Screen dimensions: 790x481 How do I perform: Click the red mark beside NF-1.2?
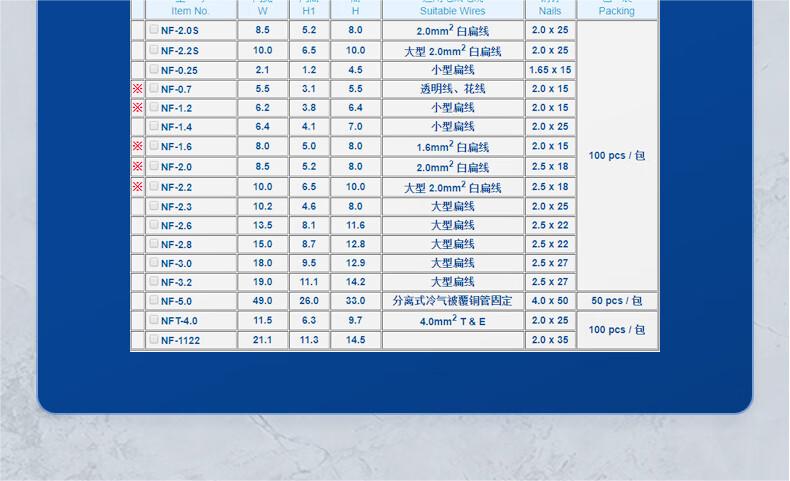pos(138,108)
